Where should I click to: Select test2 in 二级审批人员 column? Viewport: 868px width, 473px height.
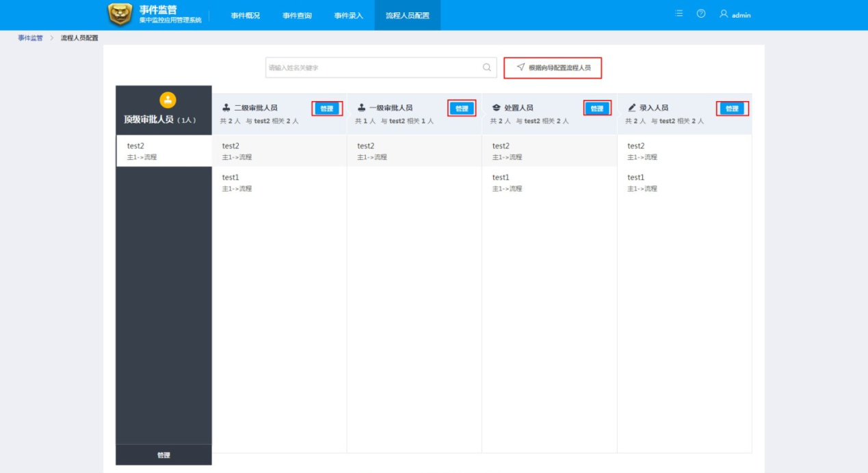(x=279, y=151)
